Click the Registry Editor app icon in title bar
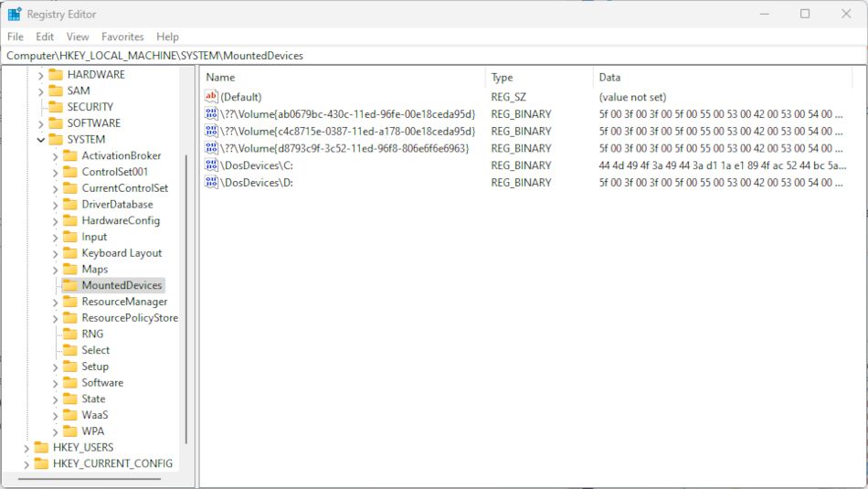This screenshot has height=489, width=868. pos(15,14)
